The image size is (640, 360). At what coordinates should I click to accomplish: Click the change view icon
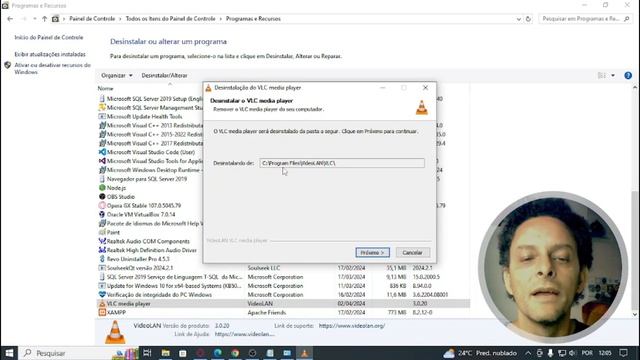[602, 76]
